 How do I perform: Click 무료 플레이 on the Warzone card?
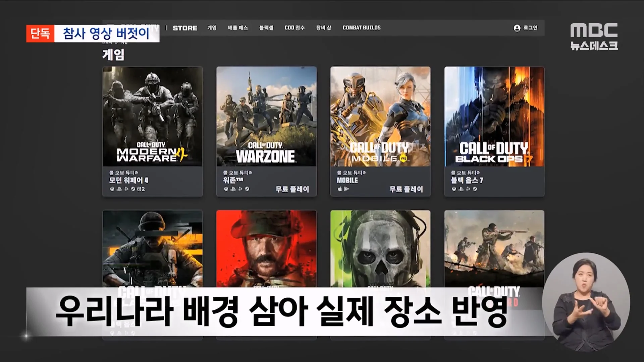click(292, 189)
